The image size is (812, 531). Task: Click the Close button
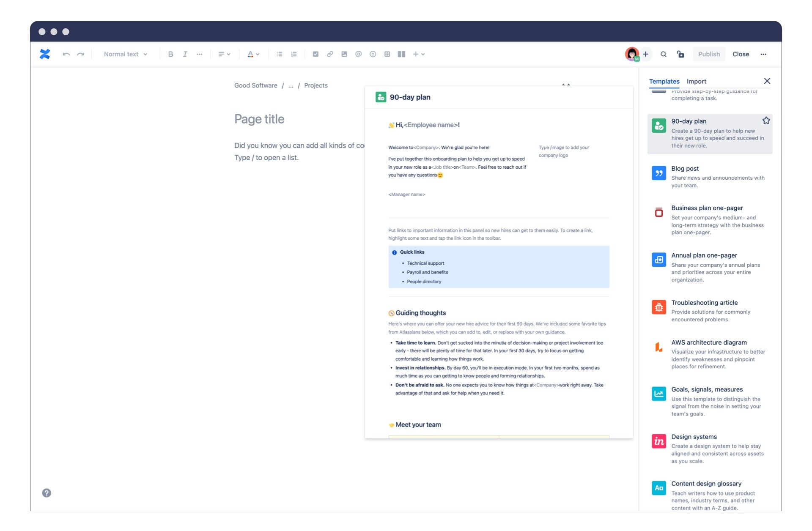pyautogui.click(x=741, y=54)
